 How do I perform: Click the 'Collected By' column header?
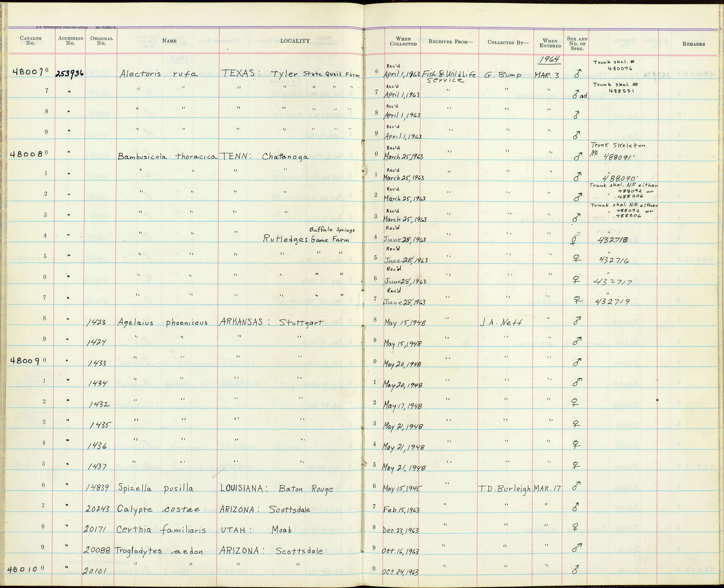click(508, 42)
